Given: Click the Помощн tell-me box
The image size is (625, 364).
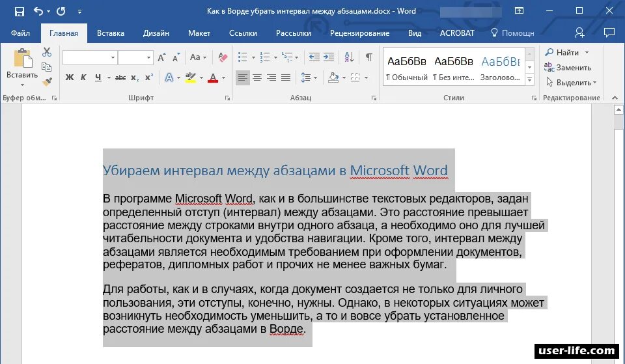Looking at the screenshot, I should [512, 33].
